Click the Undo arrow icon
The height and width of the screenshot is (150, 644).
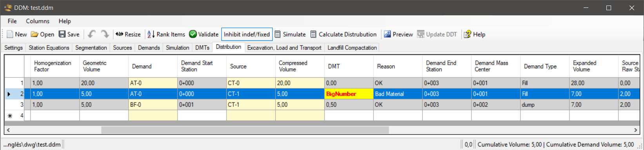(x=91, y=35)
